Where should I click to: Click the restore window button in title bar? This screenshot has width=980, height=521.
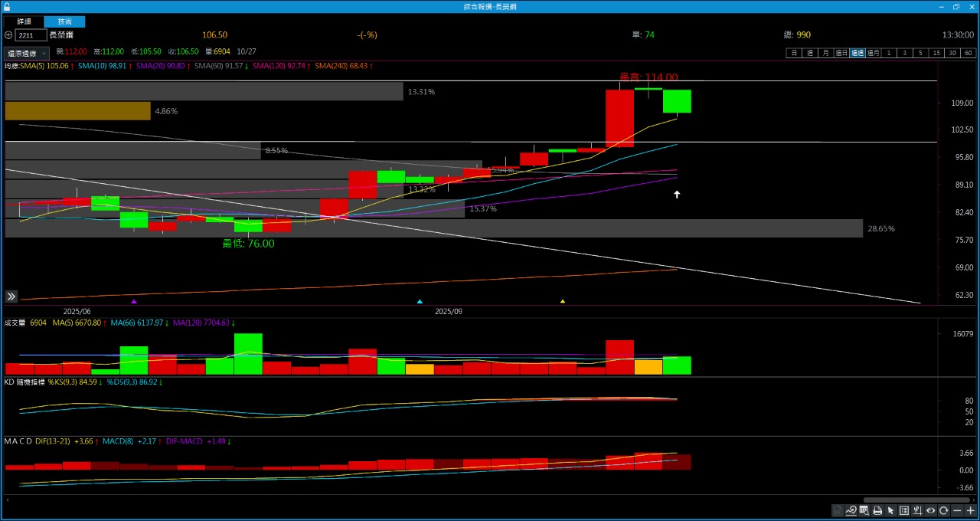(956, 6)
